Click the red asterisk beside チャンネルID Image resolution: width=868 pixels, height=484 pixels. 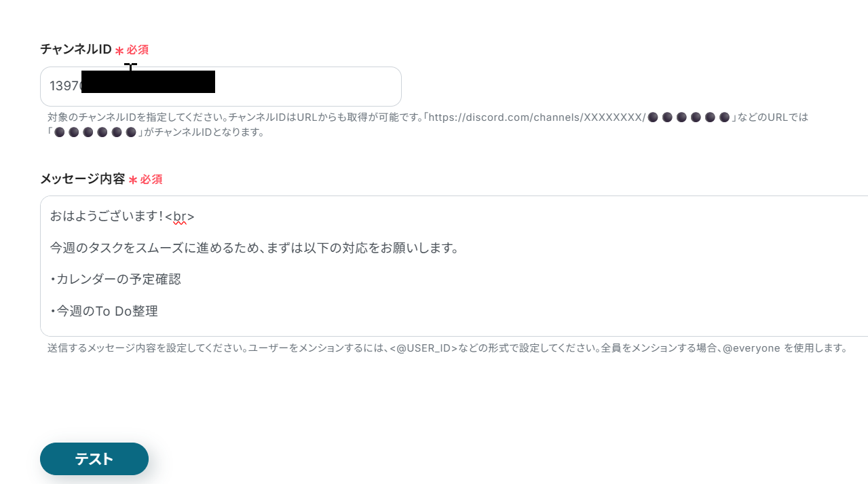[119, 51]
